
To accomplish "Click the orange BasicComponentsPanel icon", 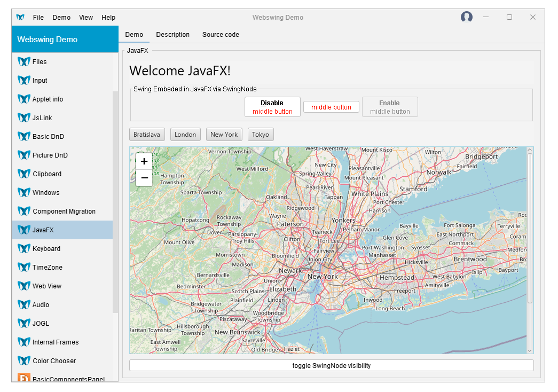I will click(24, 378).
